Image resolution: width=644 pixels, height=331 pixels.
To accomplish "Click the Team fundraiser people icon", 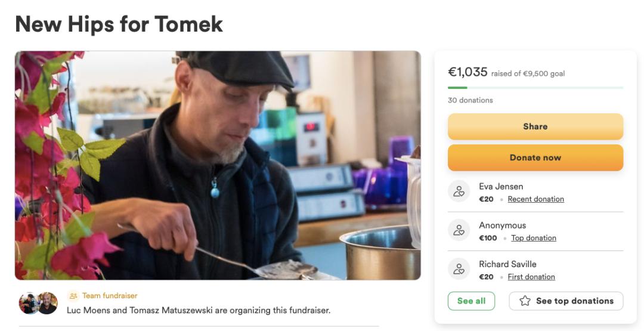I will [x=73, y=296].
